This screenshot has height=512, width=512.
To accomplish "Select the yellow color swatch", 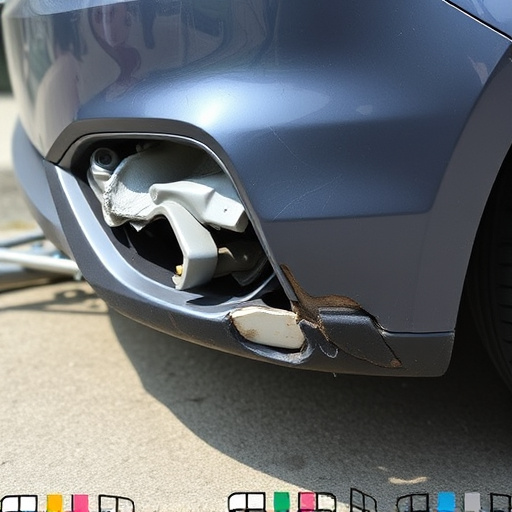I will tap(55, 503).
